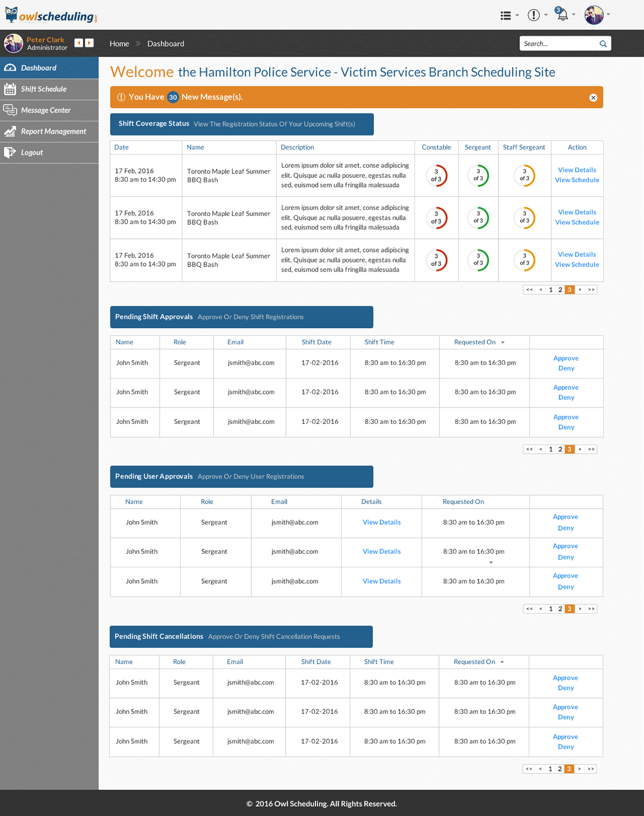Deny the second Pending User Approvals registration
The width and height of the screenshot is (644, 816).
(566, 558)
